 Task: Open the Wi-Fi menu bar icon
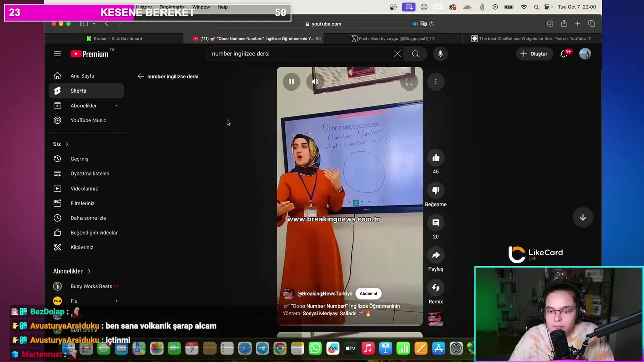click(524, 7)
